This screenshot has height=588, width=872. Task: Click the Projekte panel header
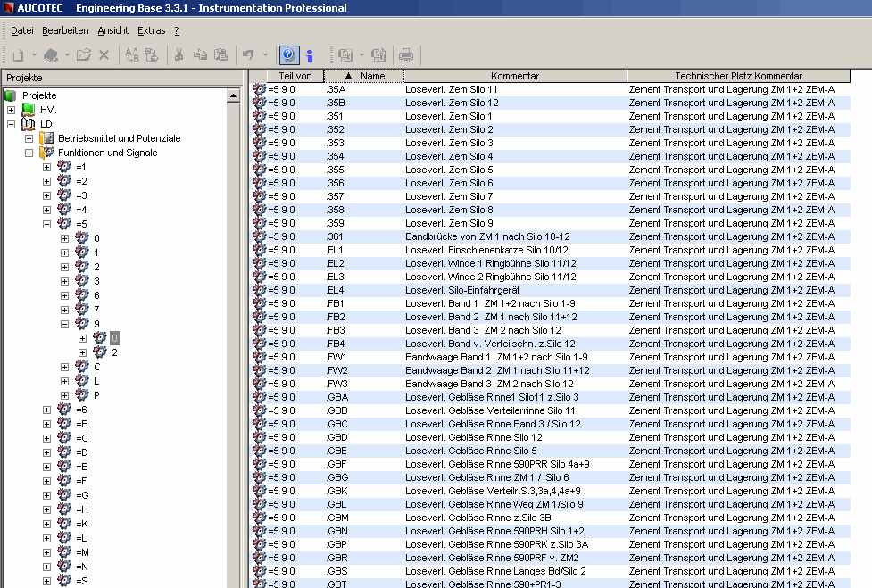click(x=122, y=78)
